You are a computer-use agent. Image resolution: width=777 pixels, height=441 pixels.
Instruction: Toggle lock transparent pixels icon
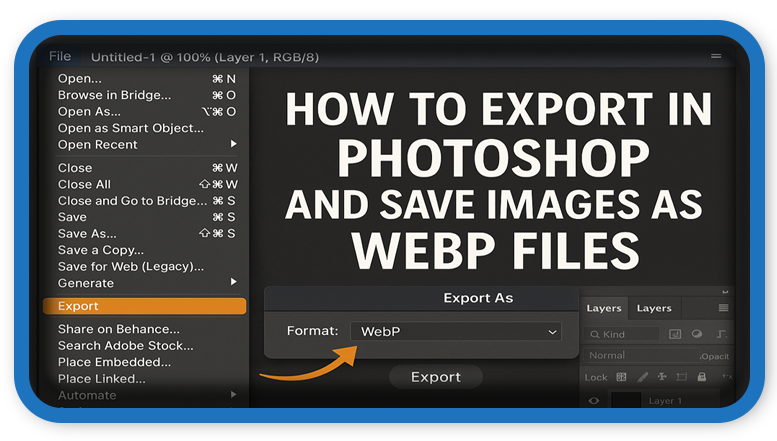pyautogui.click(x=621, y=377)
